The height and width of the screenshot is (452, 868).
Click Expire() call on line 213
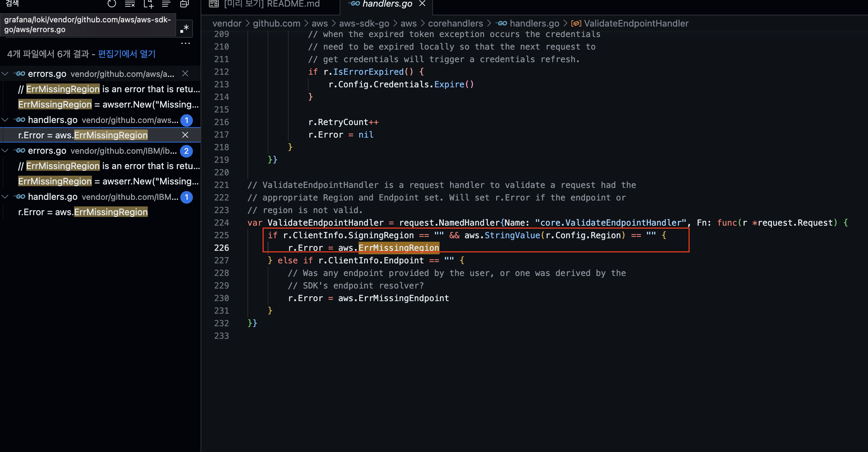coord(454,85)
